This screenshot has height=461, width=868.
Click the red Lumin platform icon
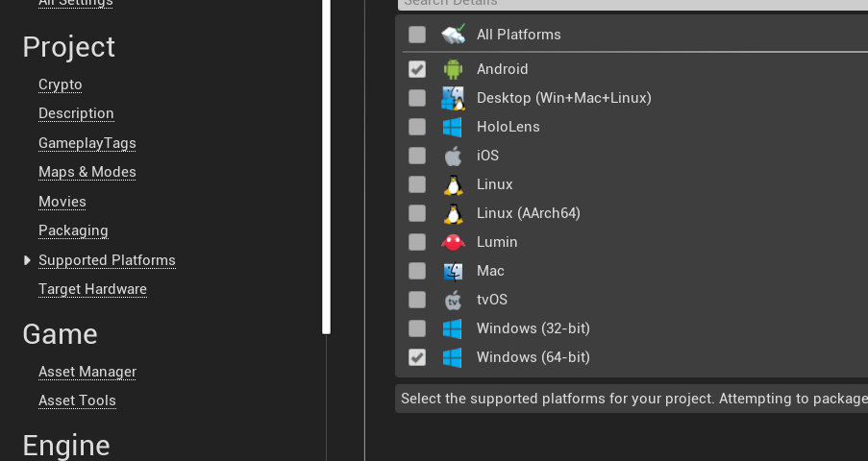tap(453, 242)
